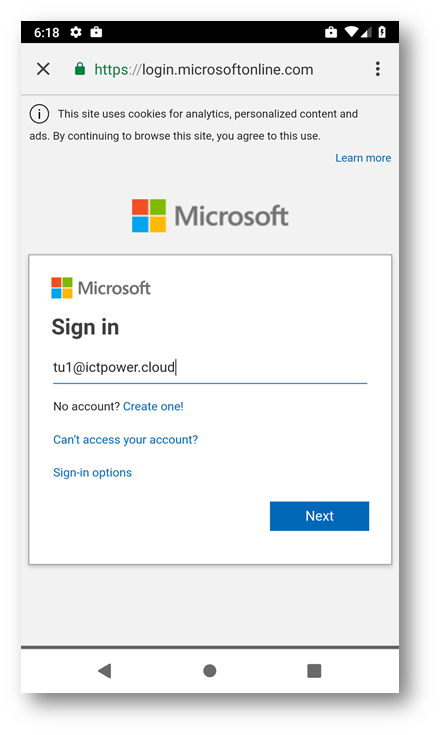The width and height of the screenshot is (441, 735).
Task: Tap the Wi-Fi signal status icon
Action: (x=351, y=32)
